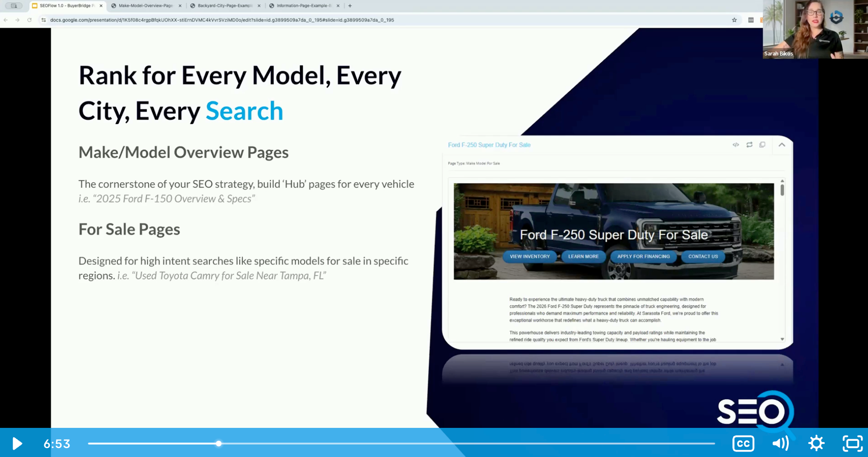
Task: Click regenerate arrows icon in page card
Action: click(749, 145)
